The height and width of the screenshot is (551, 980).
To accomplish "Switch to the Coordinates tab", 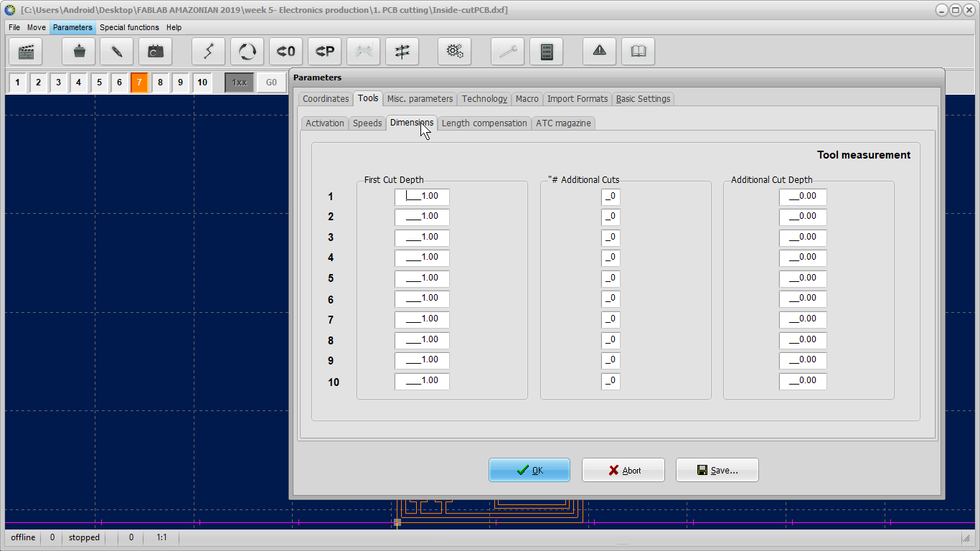I will click(x=326, y=99).
